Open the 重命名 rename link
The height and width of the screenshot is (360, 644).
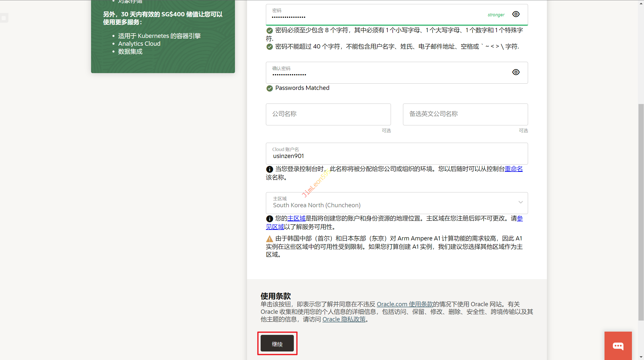[513, 169]
